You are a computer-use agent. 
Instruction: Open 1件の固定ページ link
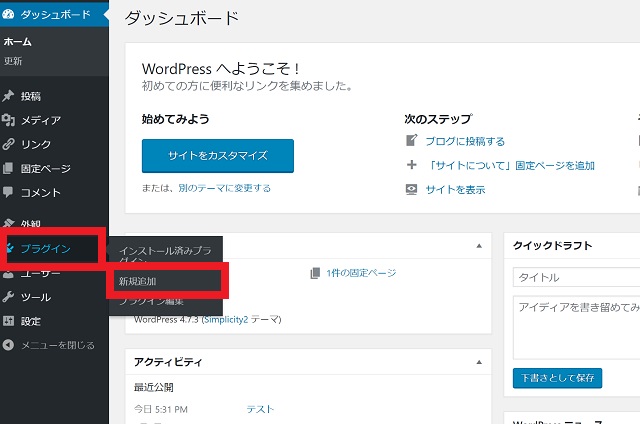[x=361, y=273]
